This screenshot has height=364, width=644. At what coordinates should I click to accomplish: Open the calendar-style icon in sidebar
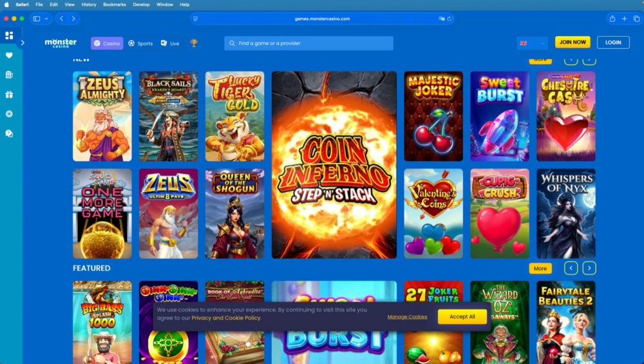point(9,75)
